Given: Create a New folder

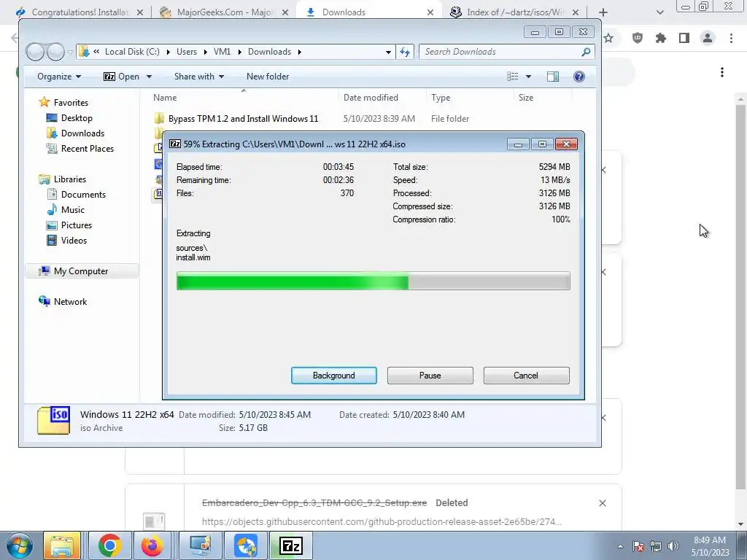Looking at the screenshot, I should coord(268,77).
